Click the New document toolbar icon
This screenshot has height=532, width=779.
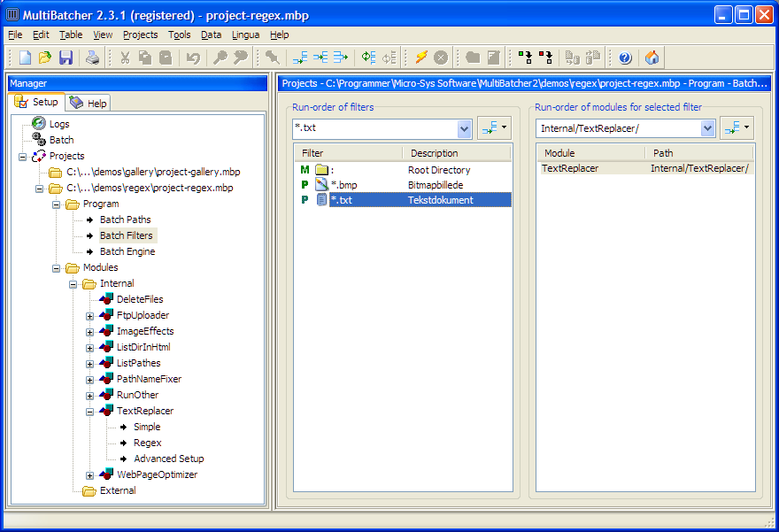(x=25, y=58)
